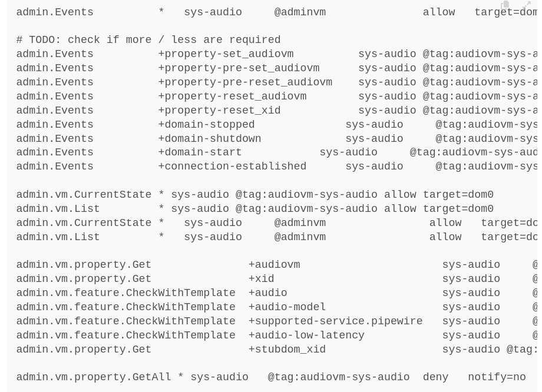The height and width of the screenshot is (392, 542).
Task: Click the TODO comment line
Action: coord(148,39)
